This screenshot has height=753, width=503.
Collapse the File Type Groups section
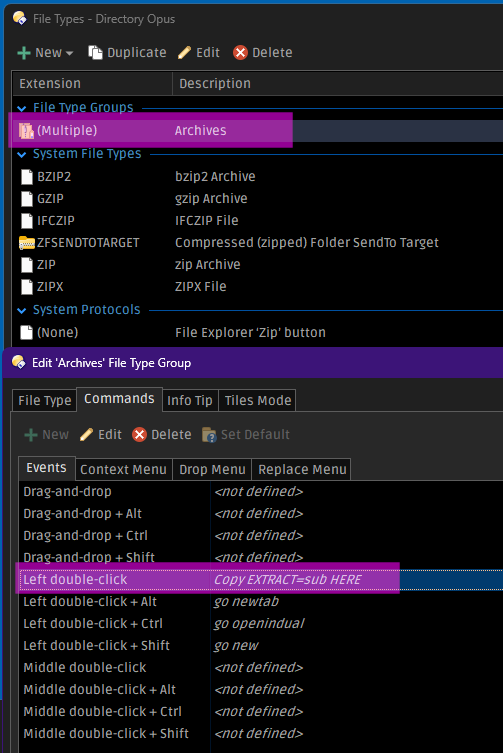click(22, 108)
